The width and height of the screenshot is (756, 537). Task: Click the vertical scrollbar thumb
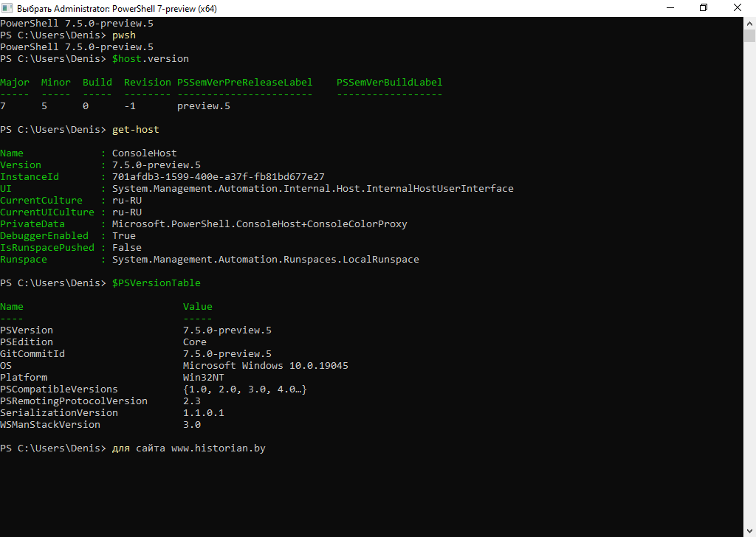pos(749,36)
